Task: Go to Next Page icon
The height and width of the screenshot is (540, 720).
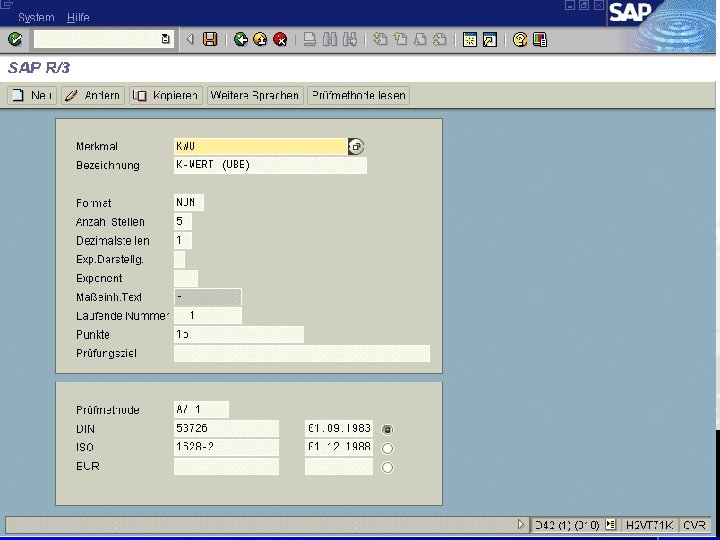Action: point(420,39)
